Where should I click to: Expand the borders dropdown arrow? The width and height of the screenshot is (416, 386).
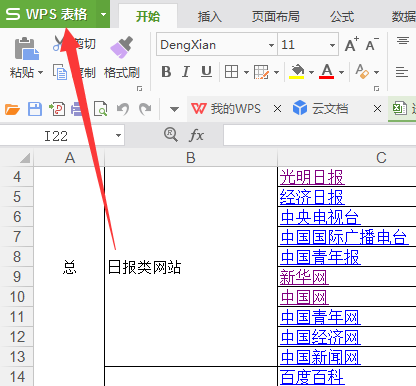tap(246, 72)
